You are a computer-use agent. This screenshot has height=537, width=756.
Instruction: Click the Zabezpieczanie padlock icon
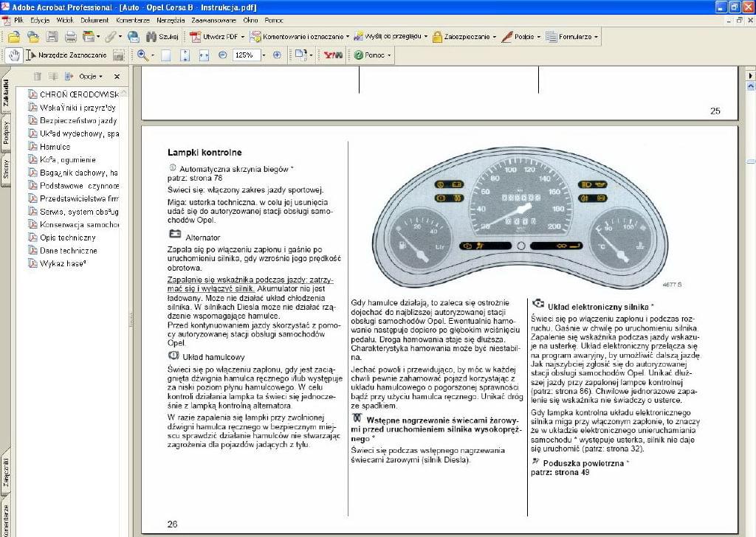coord(437,37)
